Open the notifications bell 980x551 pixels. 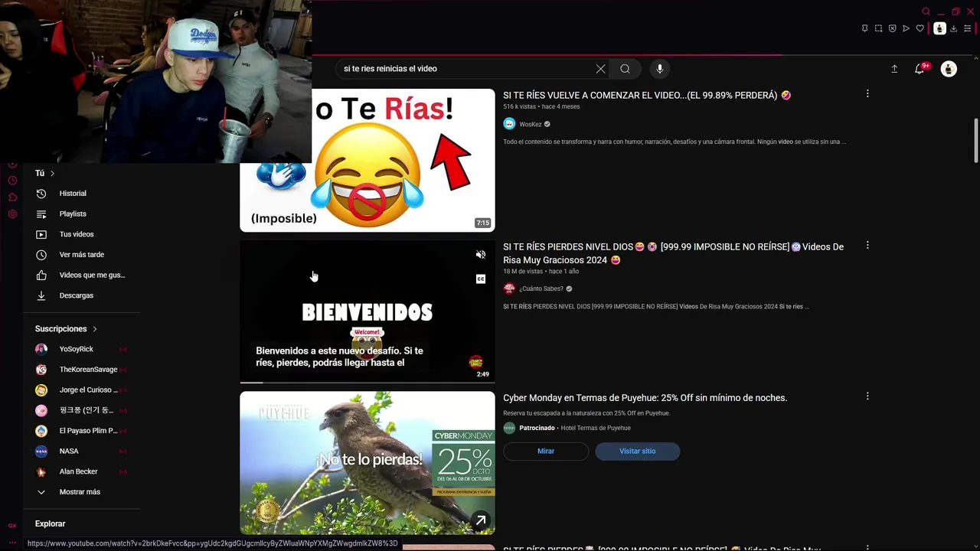coord(920,69)
